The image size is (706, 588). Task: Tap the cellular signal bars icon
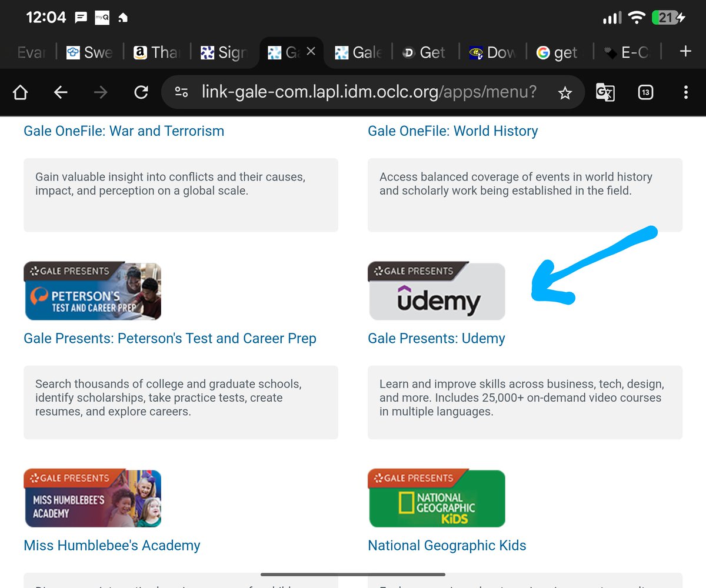click(x=612, y=18)
